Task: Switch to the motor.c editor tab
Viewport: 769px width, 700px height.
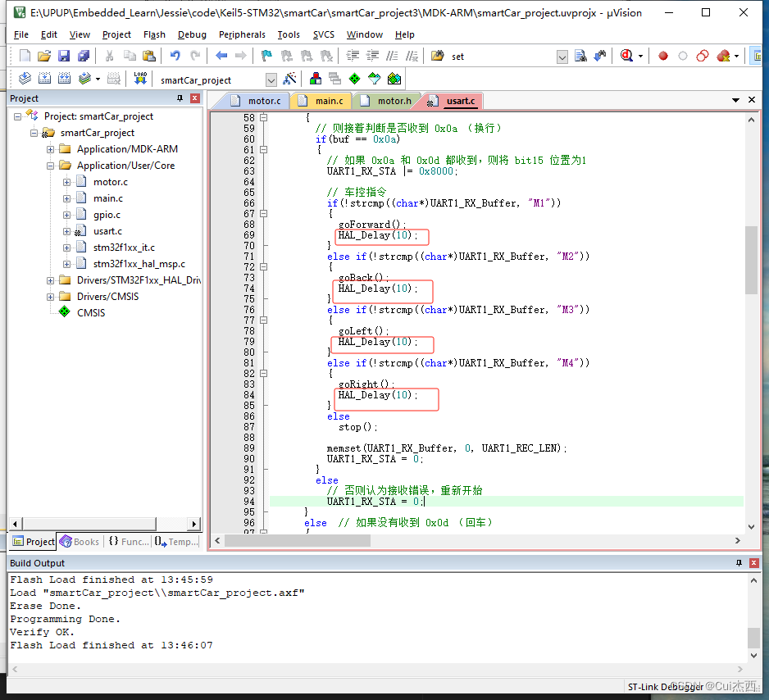Action: [x=257, y=101]
